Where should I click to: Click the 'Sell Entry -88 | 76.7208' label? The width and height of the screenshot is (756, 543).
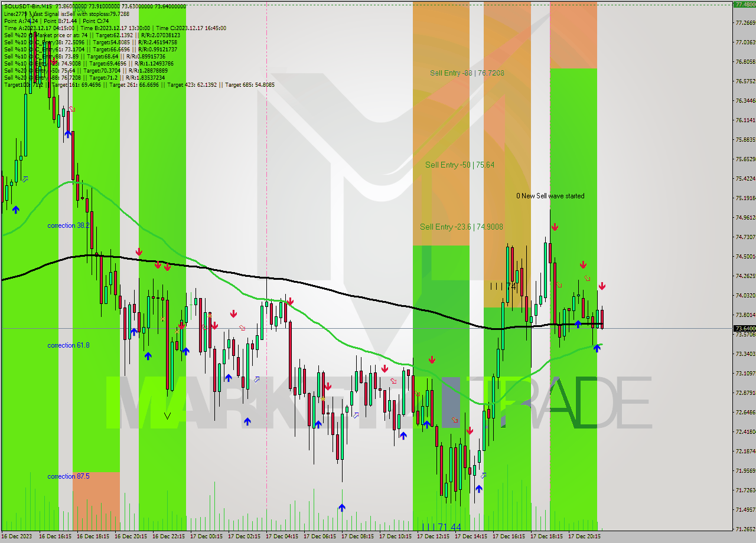point(467,73)
